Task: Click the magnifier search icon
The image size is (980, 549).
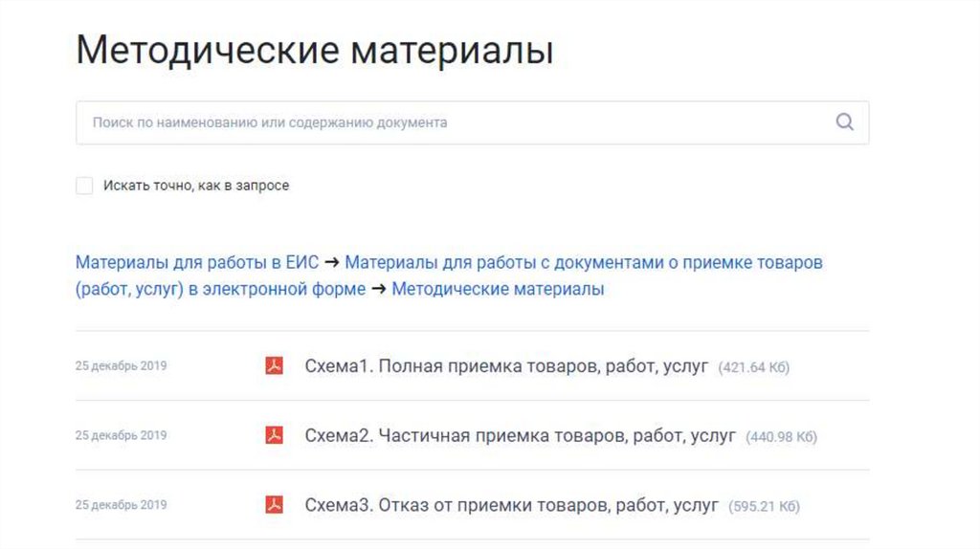Action: coord(844,122)
